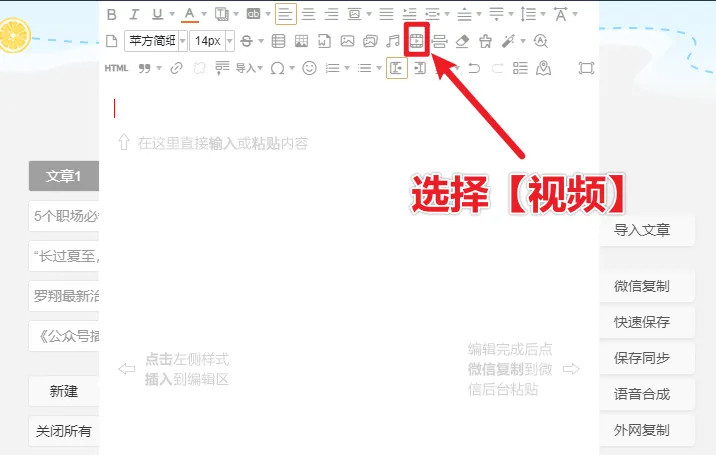Insert multiple images
The width and height of the screenshot is (716, 455).
tap(370, 41)
